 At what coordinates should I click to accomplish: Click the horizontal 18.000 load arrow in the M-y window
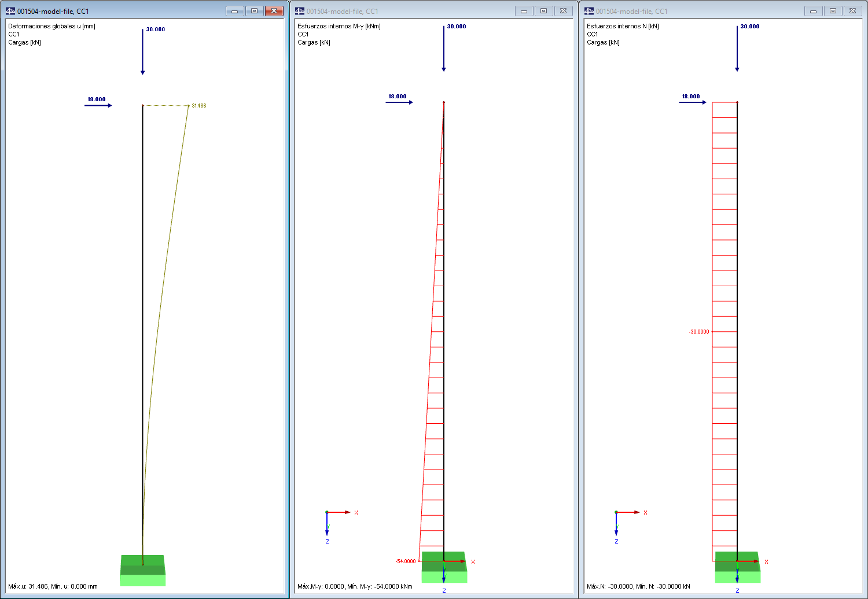(x=399, y=102)
